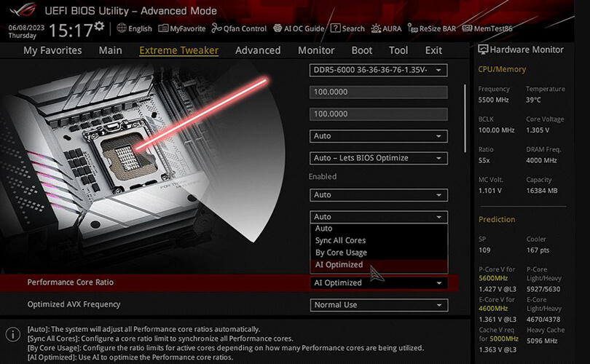Click the ROG logo in the header

pyautogui.click(x=24, y=10)
